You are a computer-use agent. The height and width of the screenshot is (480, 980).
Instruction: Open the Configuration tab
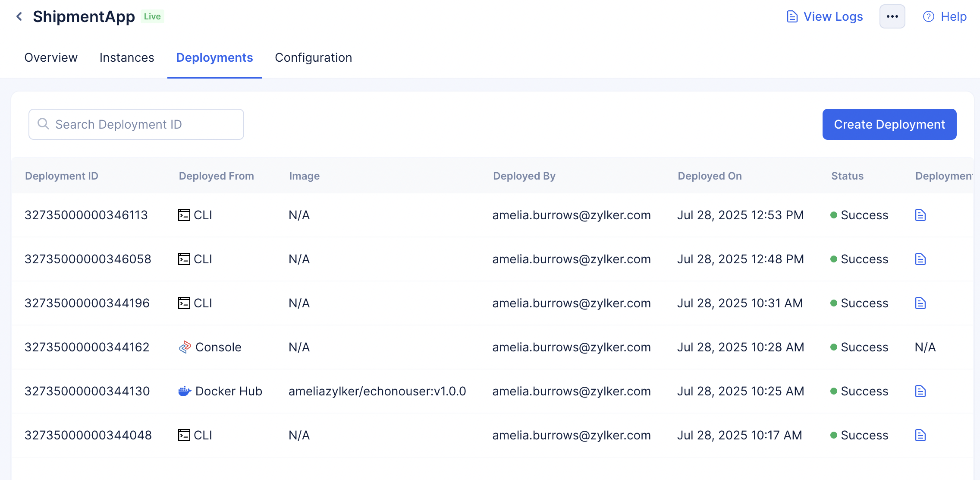click(313, 57)
